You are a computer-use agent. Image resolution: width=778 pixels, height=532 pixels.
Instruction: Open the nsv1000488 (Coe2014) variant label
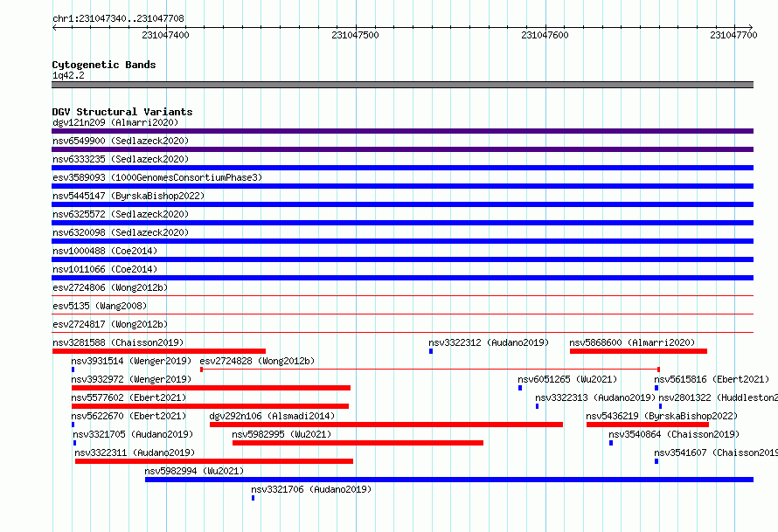click(x=105, y=251)
